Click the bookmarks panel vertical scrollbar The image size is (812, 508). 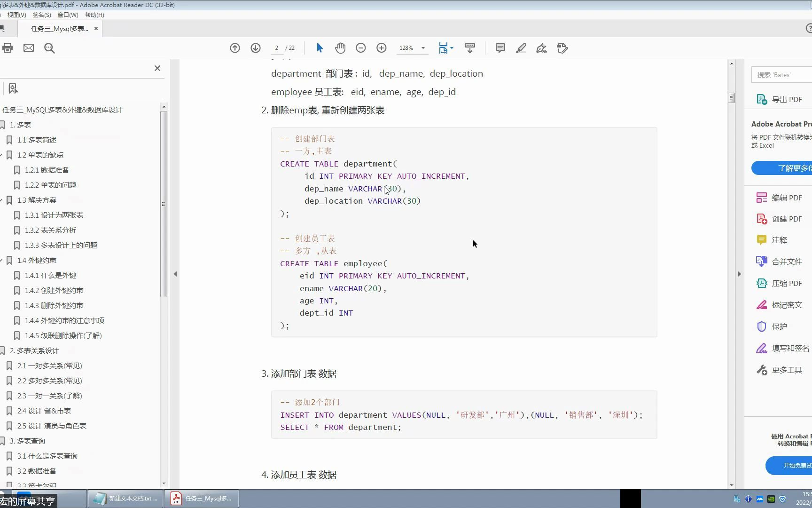pos(164,204)
